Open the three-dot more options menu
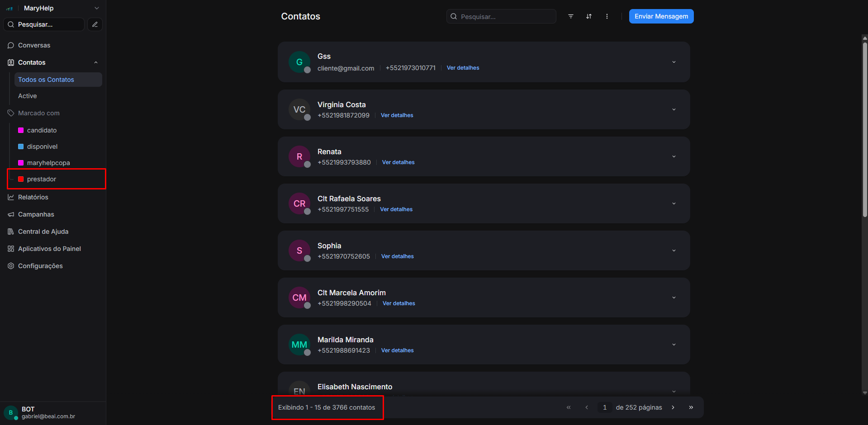The width and height of the screenshot is (868, 425). tap(607, 16)
